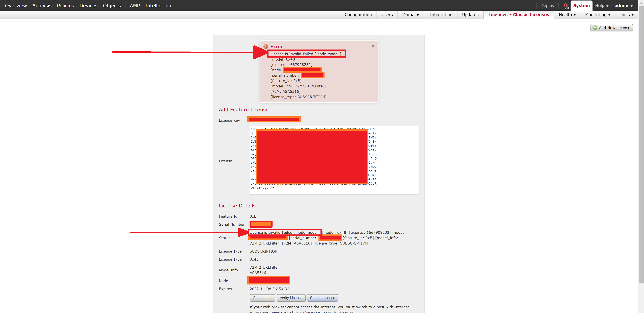Open the Tools dropdown

(x=626, y=14)
